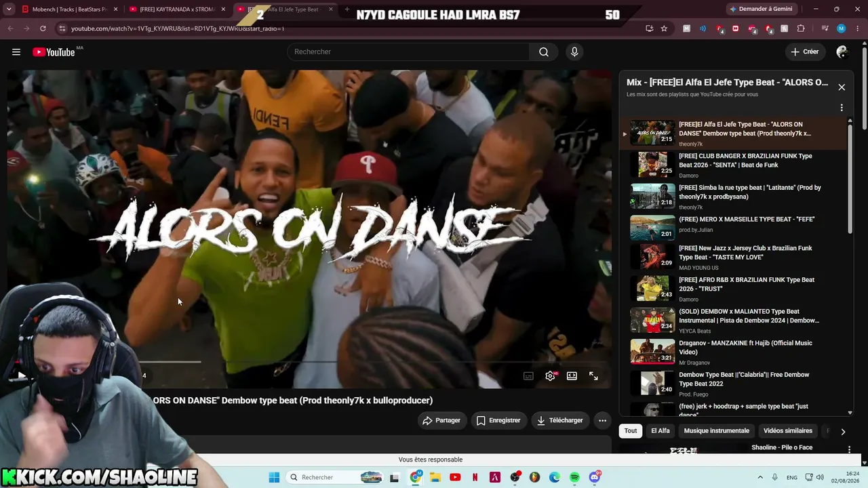The height and width of the screenshot is (488, 868).
Task: Go back to the previous page
Action: pos(10,28)
